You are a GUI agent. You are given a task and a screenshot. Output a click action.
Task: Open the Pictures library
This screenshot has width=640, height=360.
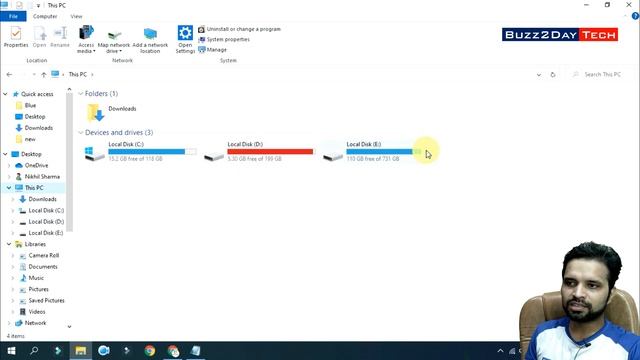pyautogui.click(x=38, y=289)
